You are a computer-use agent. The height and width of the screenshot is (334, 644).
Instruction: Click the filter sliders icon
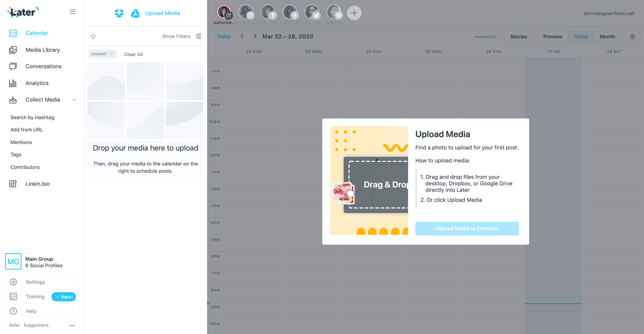tap(199, 36)
